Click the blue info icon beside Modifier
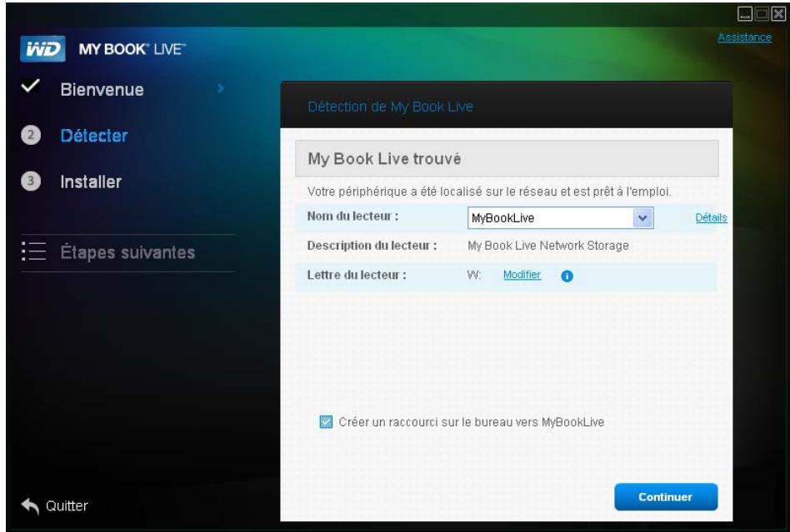Viewport: 790px width, 532px height. [567, 276]
